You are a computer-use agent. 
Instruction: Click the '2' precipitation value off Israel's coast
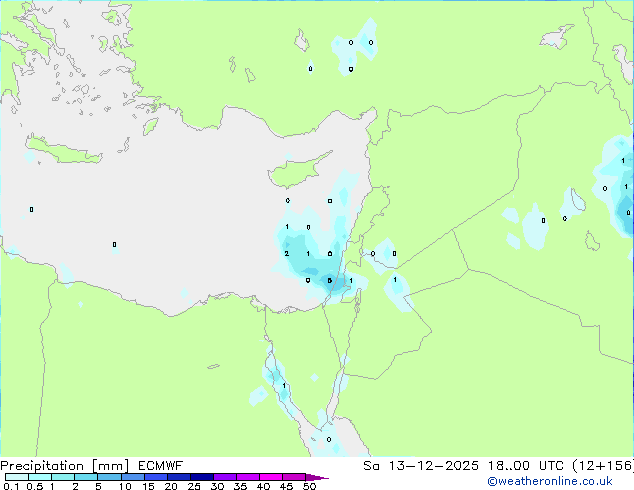coord(287,253)
